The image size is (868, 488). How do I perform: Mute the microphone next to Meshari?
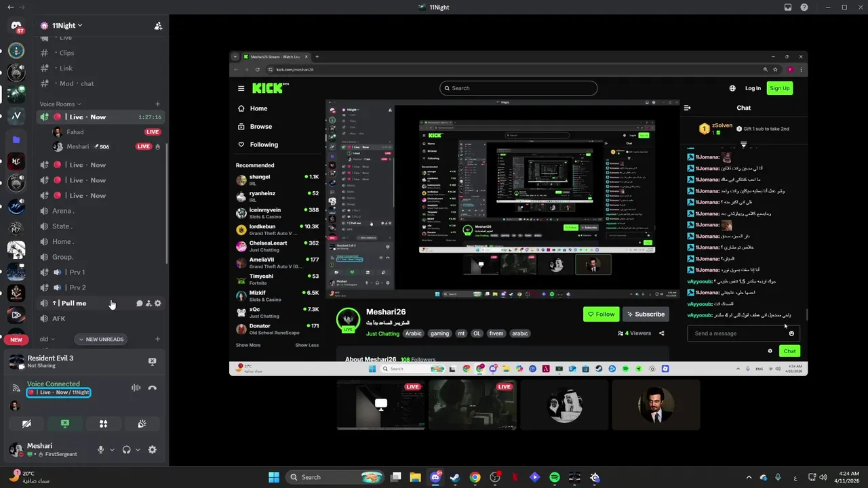pos(101,449)
